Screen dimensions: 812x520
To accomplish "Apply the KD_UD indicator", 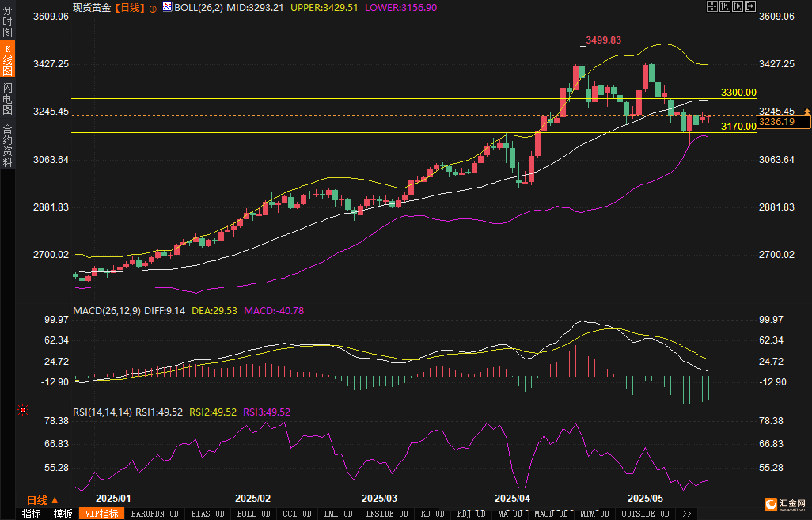I will click(433, 514).
